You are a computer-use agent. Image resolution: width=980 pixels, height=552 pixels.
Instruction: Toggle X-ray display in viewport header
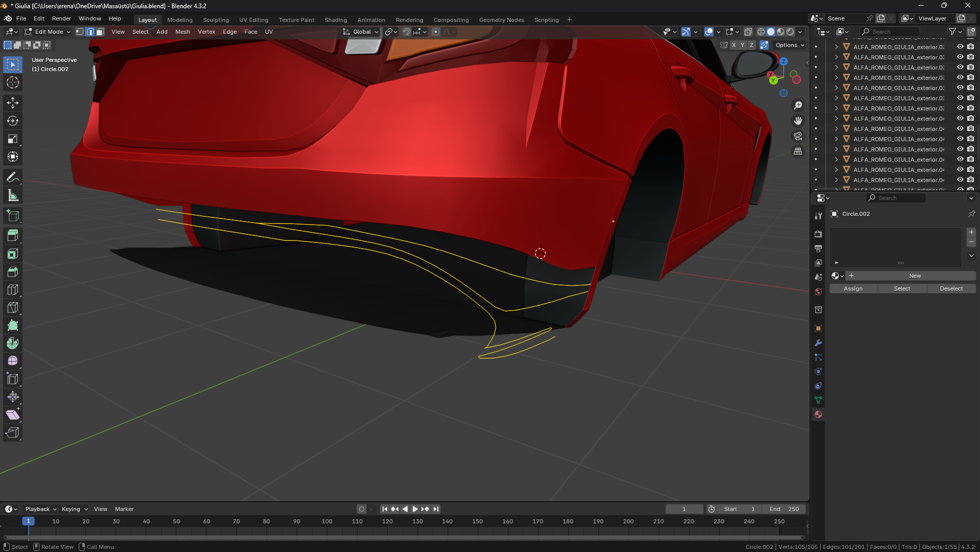[748, 32]
